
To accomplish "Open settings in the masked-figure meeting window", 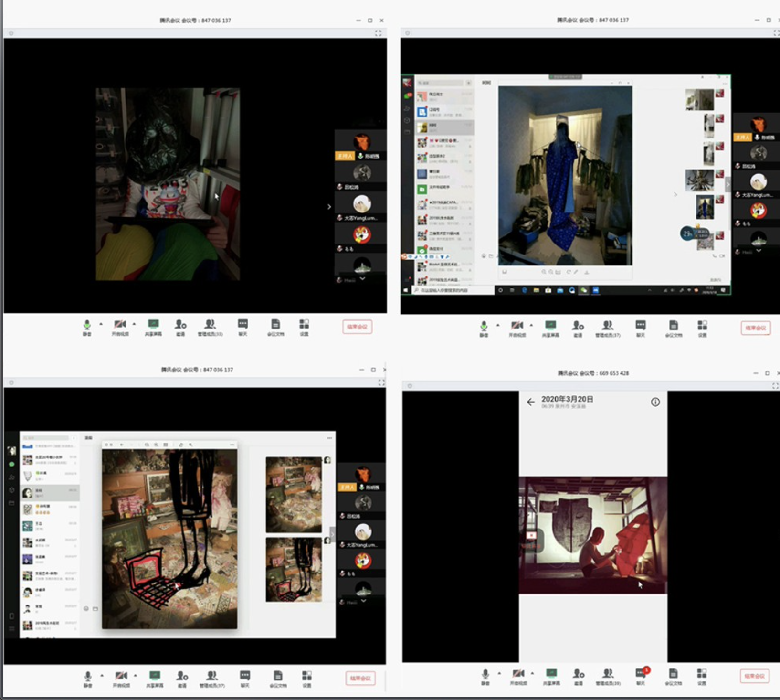I will pos(304,328).
